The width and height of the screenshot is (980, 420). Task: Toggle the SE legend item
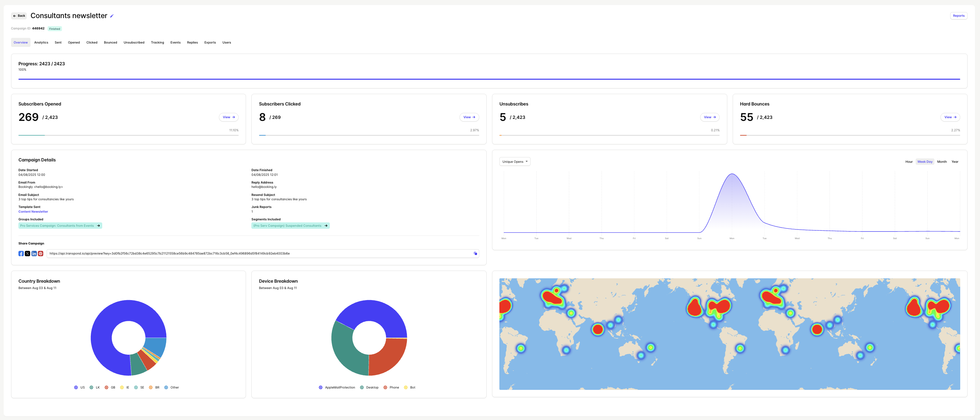pos(139,388)
